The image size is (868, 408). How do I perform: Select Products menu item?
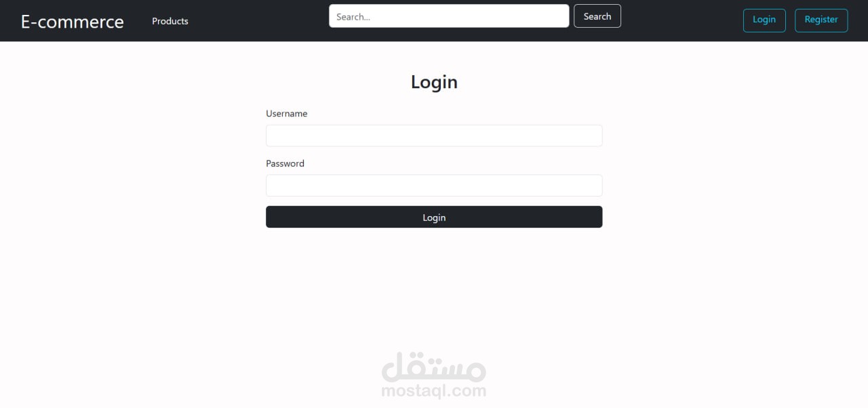(x=170, y=21)
